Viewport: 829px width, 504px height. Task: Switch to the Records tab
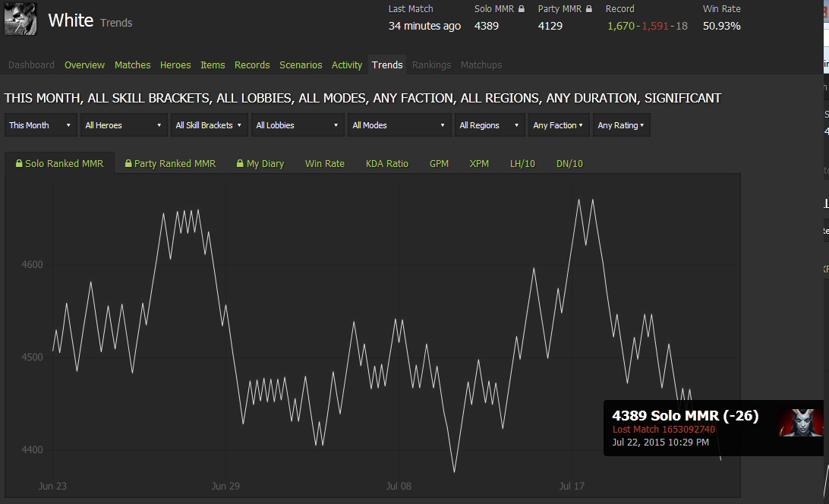coord(252,65)
